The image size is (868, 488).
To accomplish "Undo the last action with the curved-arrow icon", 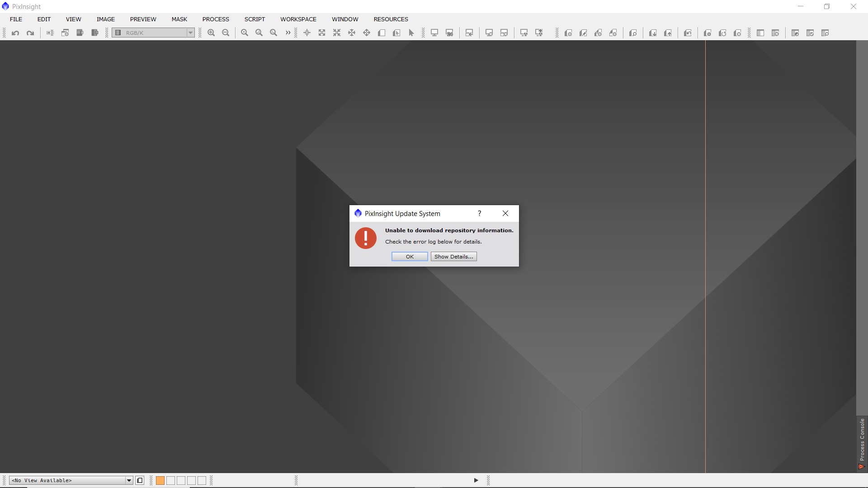I will point(15,33).
